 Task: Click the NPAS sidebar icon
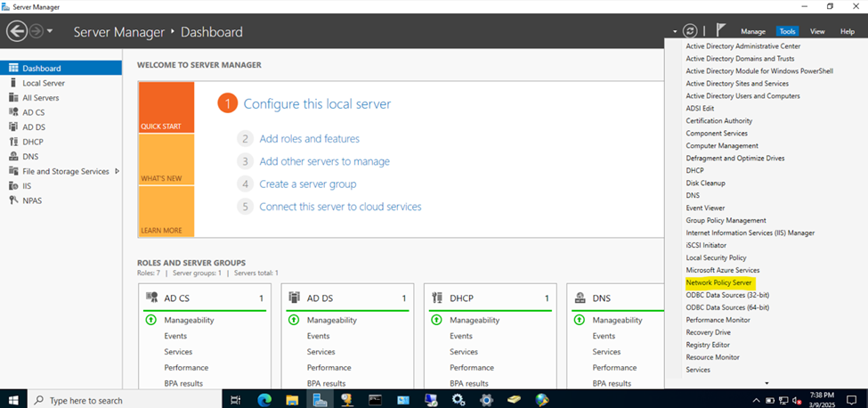pyautogui.click(x=14, y=200)
